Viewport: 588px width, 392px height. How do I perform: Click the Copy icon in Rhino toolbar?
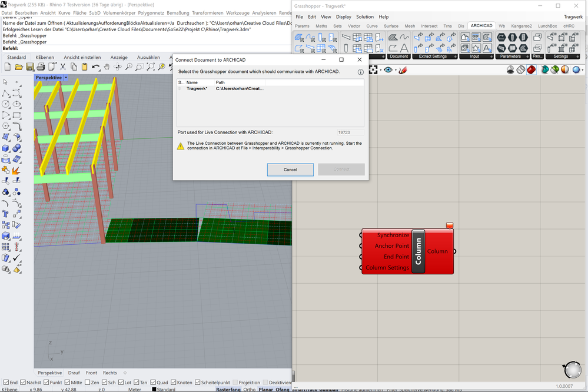click(x=74, y=67)
